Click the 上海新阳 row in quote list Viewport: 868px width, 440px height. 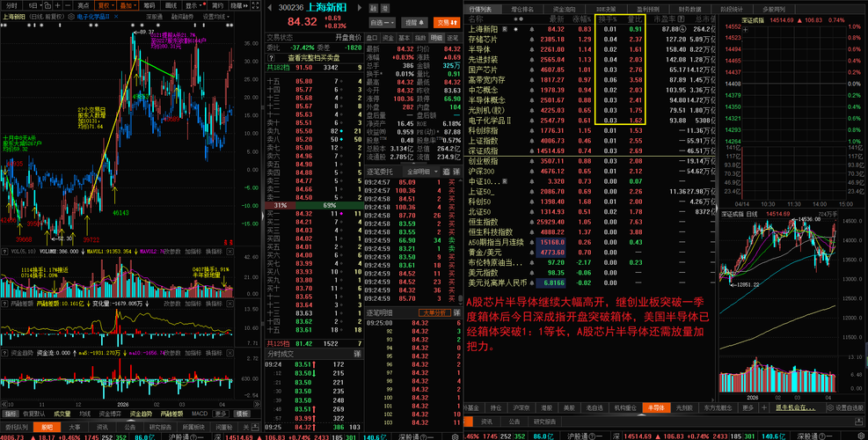tap(591, 29)
